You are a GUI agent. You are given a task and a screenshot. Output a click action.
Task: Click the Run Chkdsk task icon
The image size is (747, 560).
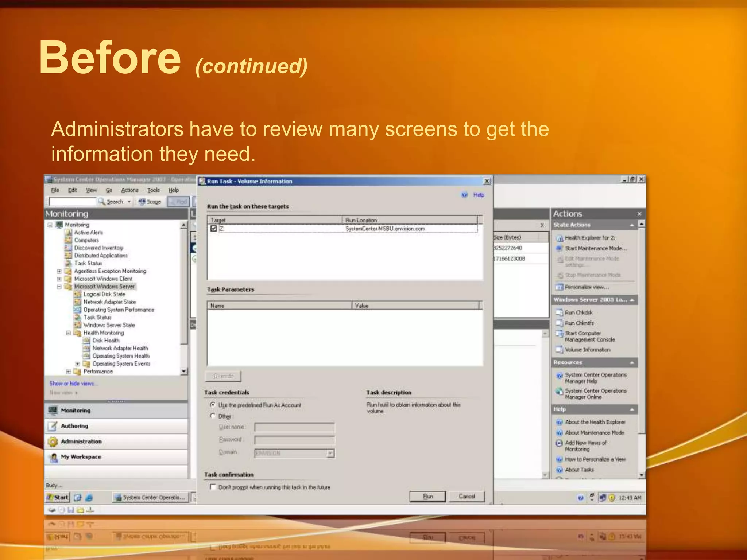[x=559, y=313]
